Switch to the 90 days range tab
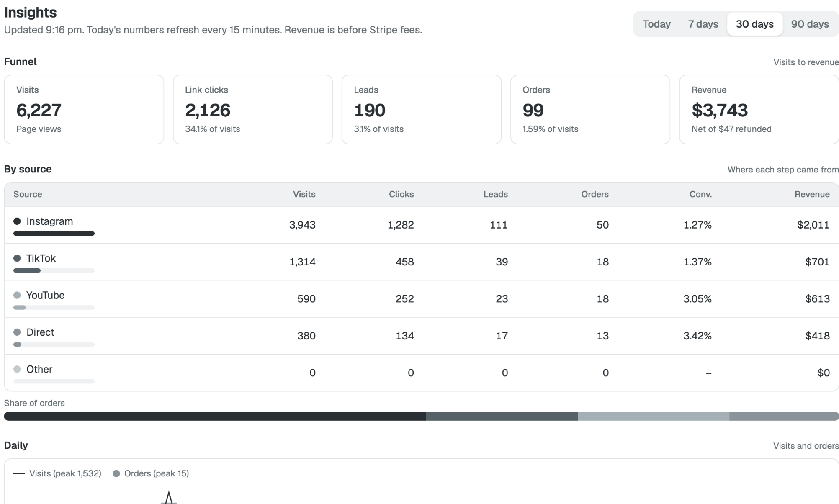Image resolution: width=839 pixels, height=504 pixels. tap(810, 24)
